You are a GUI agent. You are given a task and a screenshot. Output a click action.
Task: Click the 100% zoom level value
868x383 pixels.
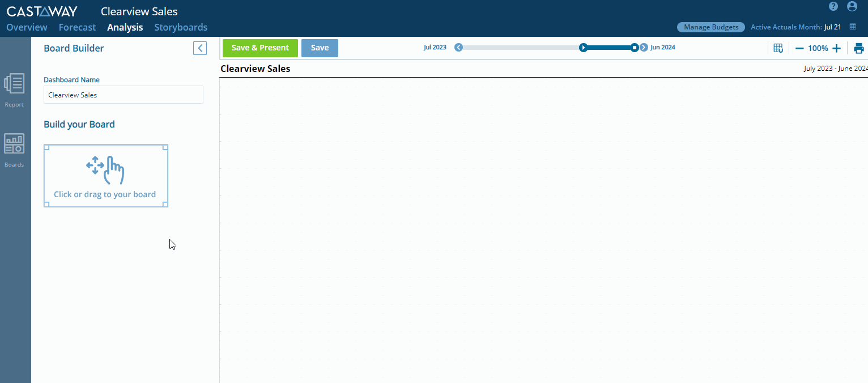[x=818, y=48]
